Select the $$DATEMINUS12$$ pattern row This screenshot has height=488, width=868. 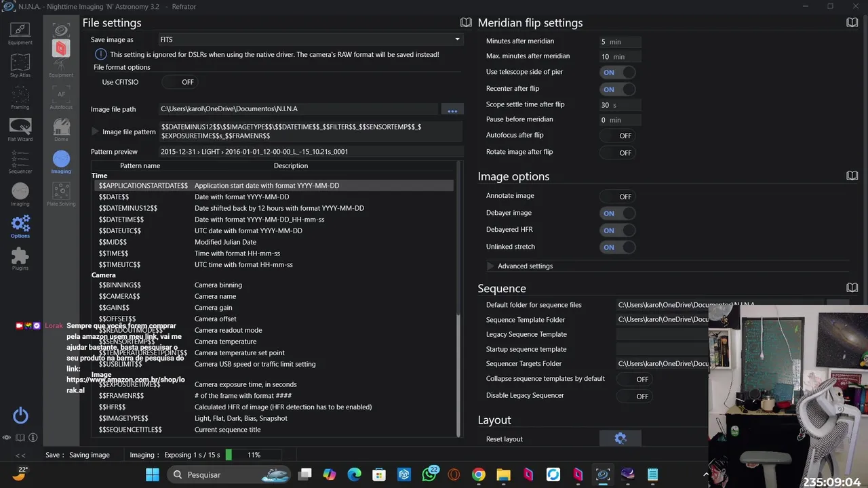tap(273, 208)
